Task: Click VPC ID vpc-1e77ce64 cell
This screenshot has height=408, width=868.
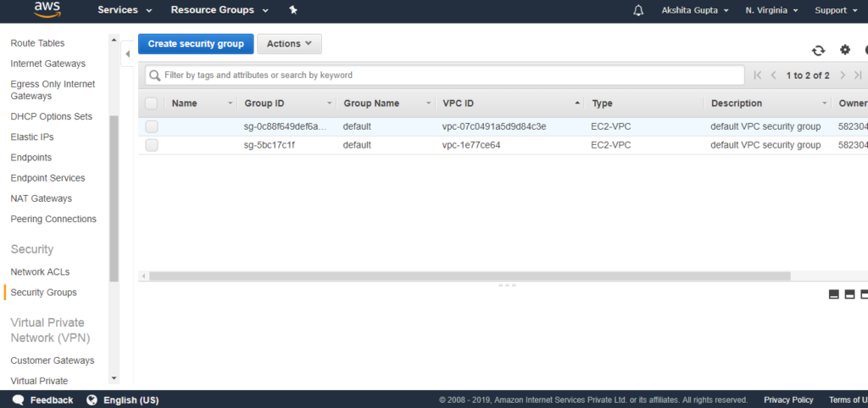Action: (471, 146)
